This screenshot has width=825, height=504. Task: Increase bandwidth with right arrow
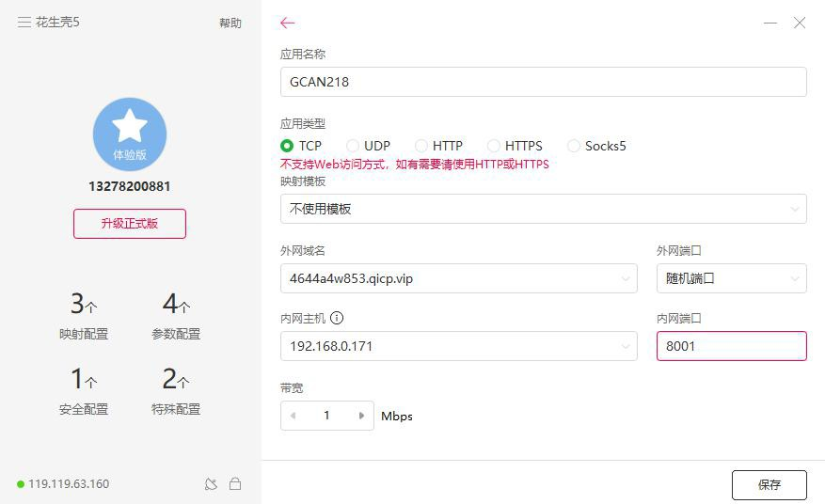[361, 416]
